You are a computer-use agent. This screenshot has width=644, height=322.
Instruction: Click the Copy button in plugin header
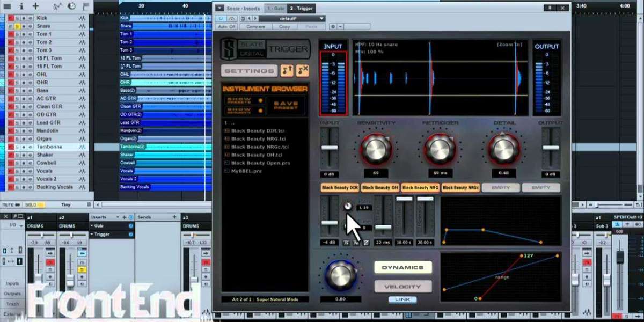284,26
